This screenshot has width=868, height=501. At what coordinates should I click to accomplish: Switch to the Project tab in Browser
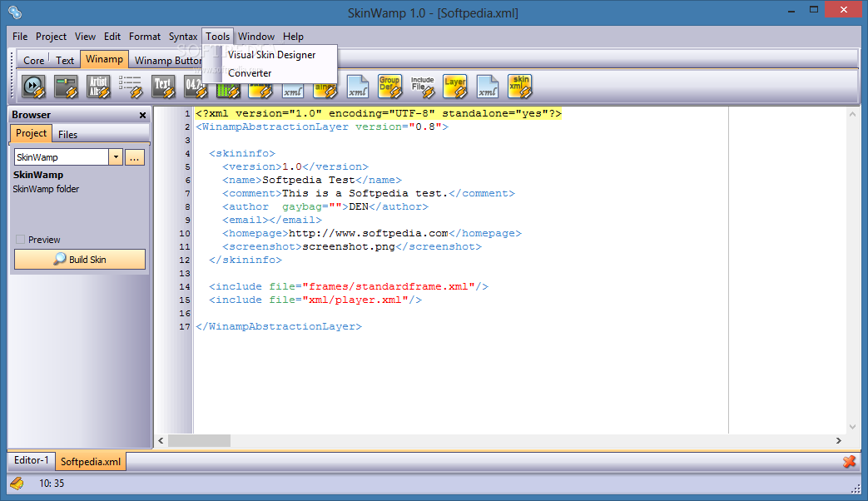tap(31, 133)
